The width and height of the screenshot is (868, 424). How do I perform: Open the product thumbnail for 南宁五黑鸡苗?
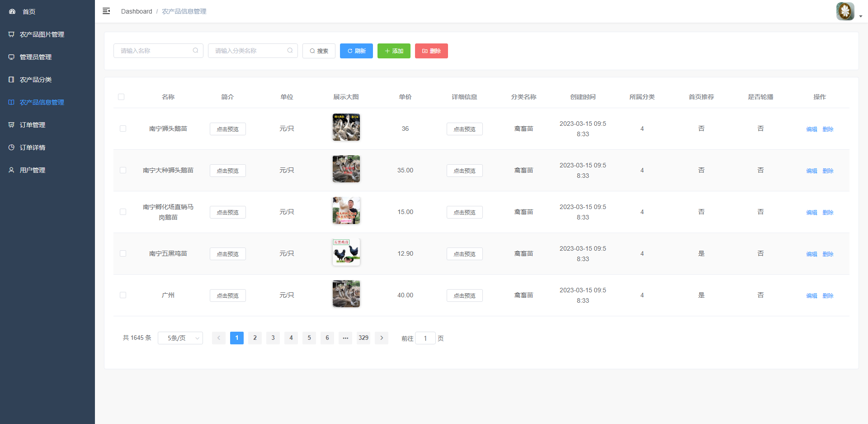pyautogui.click(x=346, y=252)
